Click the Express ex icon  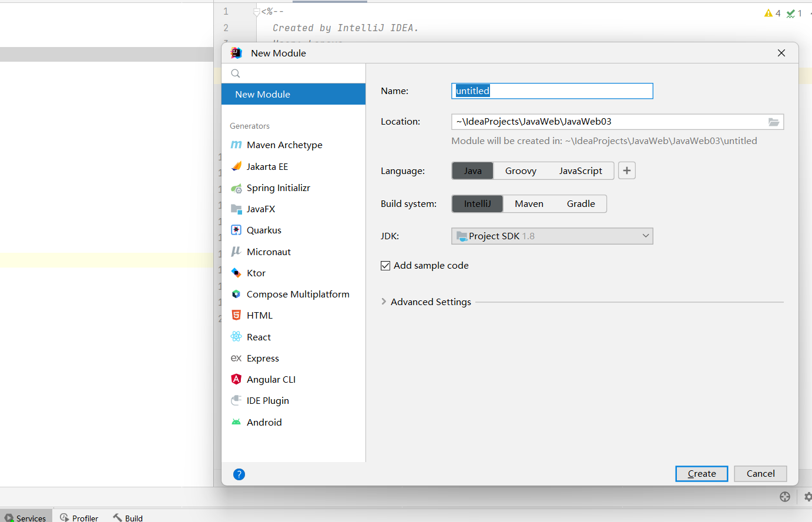tap(236, 358)
